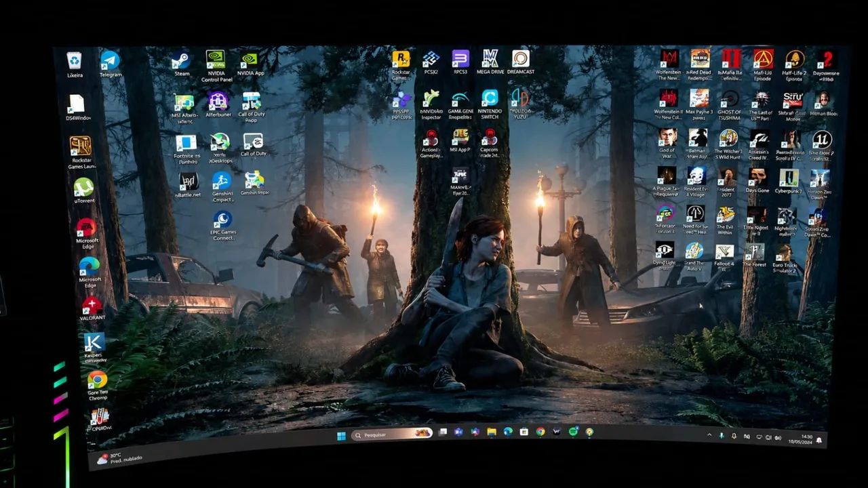This screenshot has height=488, width=868.
Task: Open the Kaspersky desktop shortcut
Action: (94, 348)
